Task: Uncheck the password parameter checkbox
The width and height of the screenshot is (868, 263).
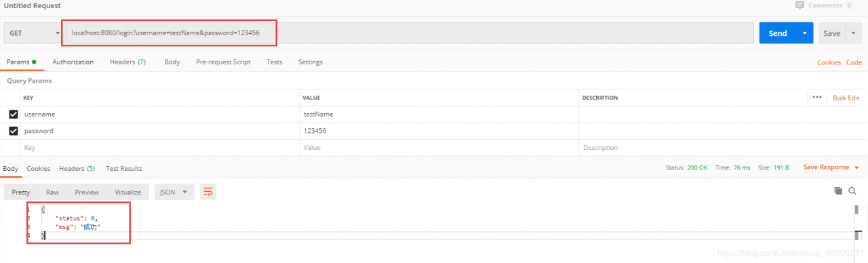Action: click(13, 131)
